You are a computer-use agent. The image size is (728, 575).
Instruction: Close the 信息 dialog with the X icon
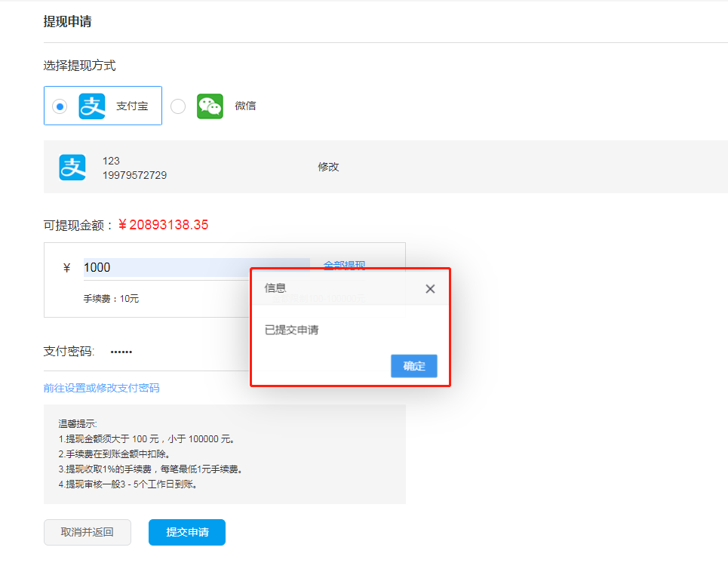click(430, 288)
